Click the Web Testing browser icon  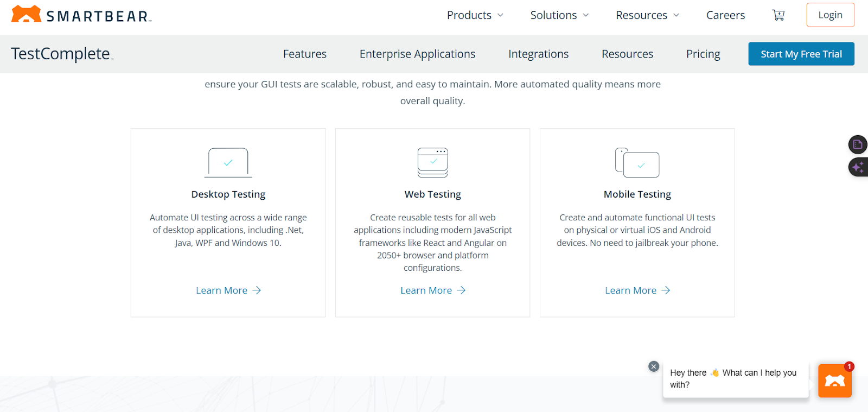(433, 162)
